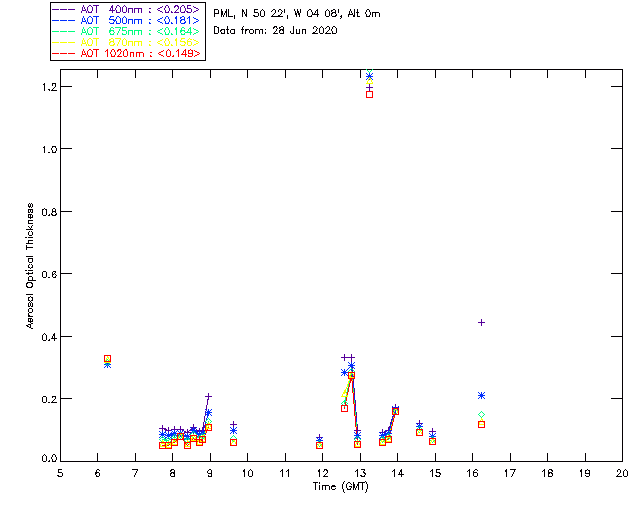Click the blue dashed line sample in the legend
Image resolution: width=640 pixels, height=512 pixels.
[64, 20]
